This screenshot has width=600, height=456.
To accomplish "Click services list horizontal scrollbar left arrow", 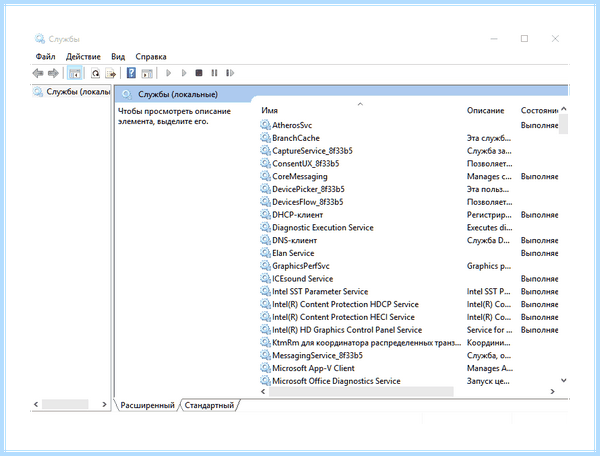I will click(x=263, y=391).
